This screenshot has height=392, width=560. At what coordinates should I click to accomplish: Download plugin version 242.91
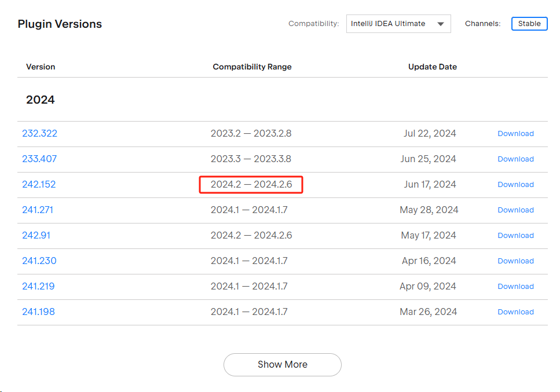point(515,235)
